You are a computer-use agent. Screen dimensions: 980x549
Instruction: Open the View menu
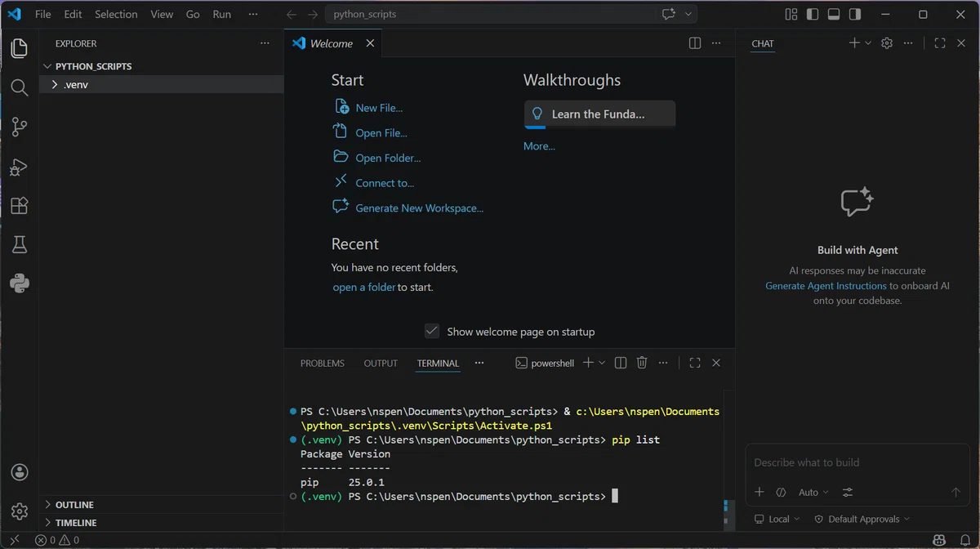click(162, 14)
